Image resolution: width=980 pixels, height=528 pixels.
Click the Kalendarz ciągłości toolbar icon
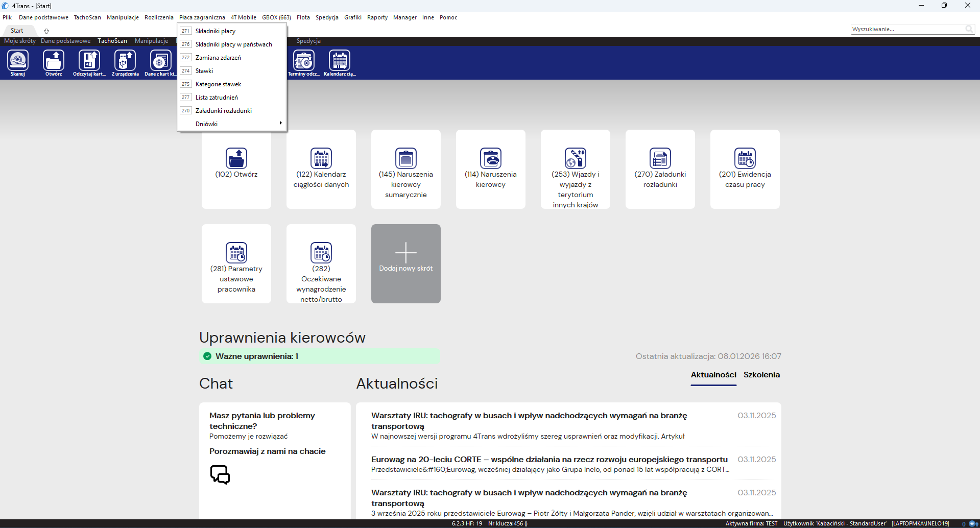point(340,63)
